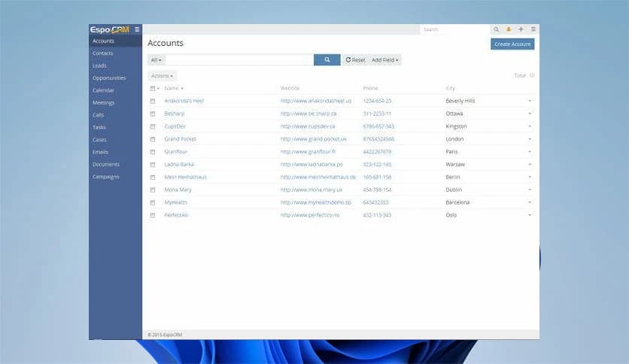The height and width of the screenshot is (364, 629).
Task: Toggle sidebar with hamburger icon beside logo
Action: 137,29
